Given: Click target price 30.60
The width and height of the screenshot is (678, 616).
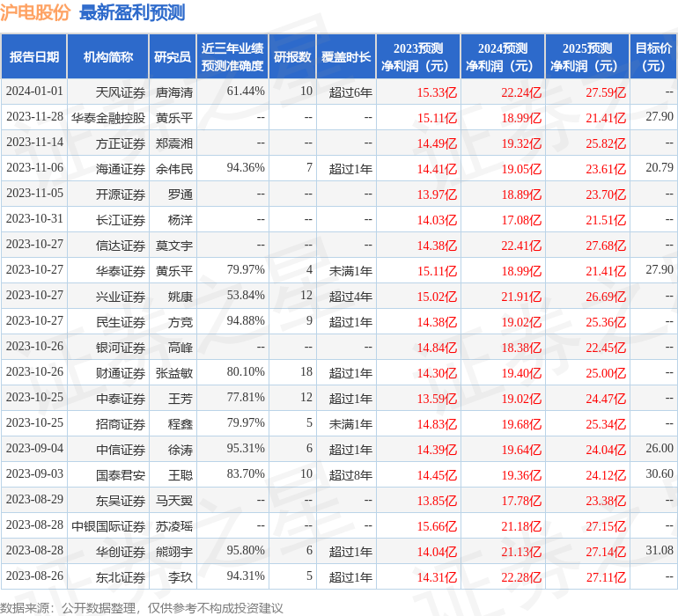Looking at the screenshot, I should [660, 473].
